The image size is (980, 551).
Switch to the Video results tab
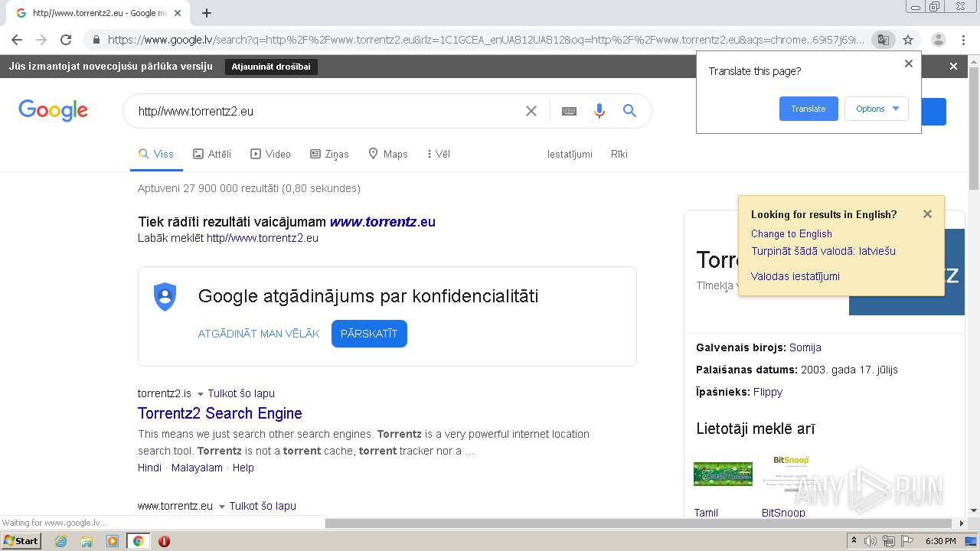click(x=271, y=154)
